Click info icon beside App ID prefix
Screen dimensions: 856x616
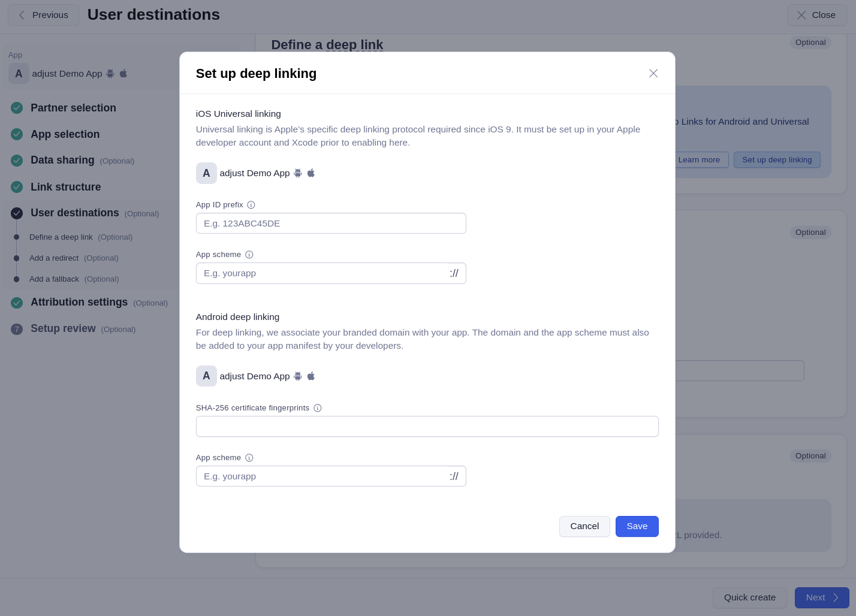(251, 205)
